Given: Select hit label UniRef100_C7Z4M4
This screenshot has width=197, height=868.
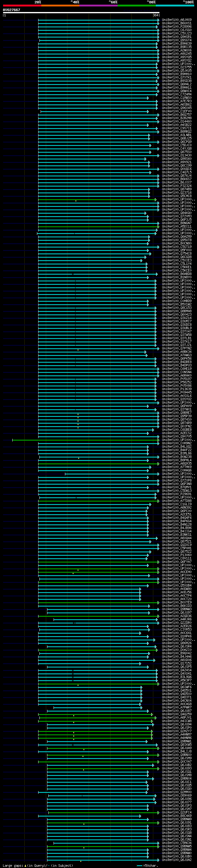Looking at the screenshot, I should point(177,94).
